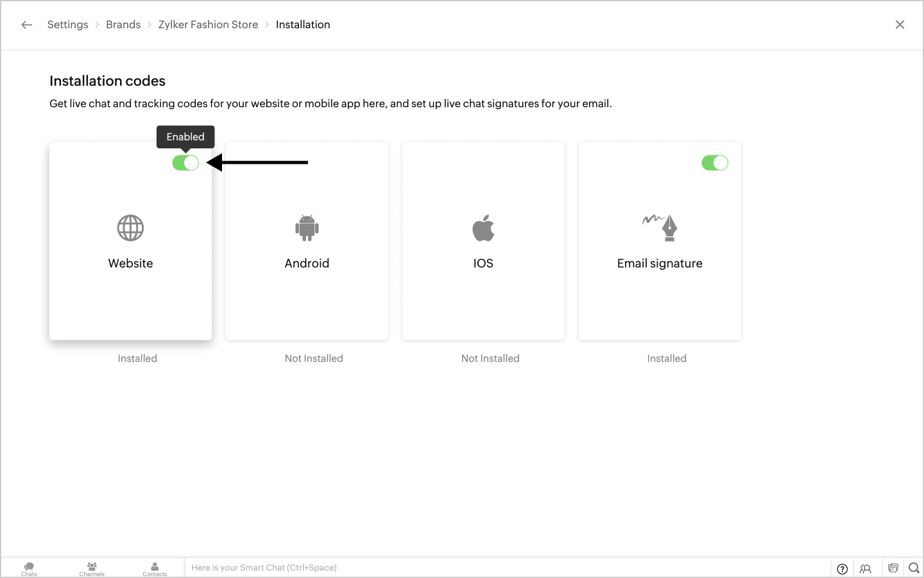Open the Android card label
924x578 pixels.
coord(307,263)
